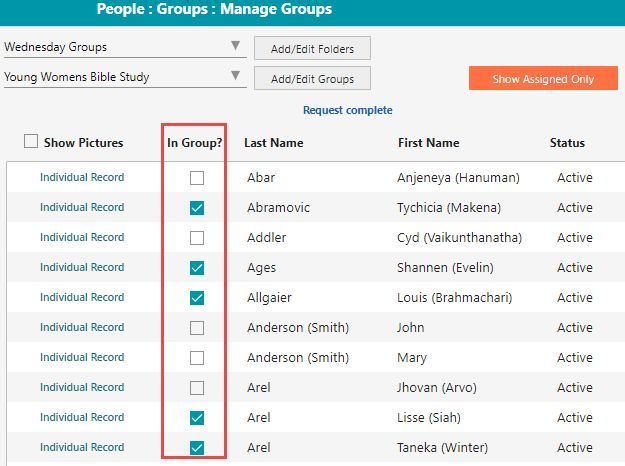Click the Add/Edit Groups button
This screenshot has height=466, width=625.
point(312,79)
